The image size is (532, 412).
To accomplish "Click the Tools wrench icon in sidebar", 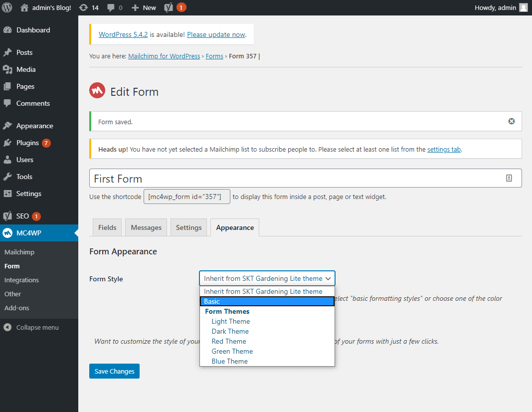I will pos(7,177).
